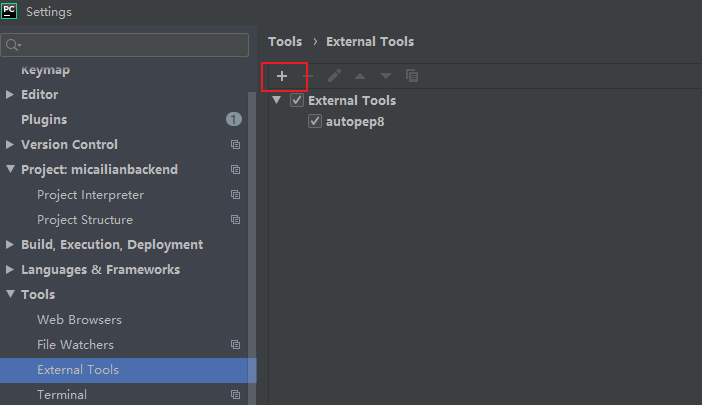Click project-level icon beside File Watchers
The width and height of the screenshot is (702, 405).
(235, 345)
